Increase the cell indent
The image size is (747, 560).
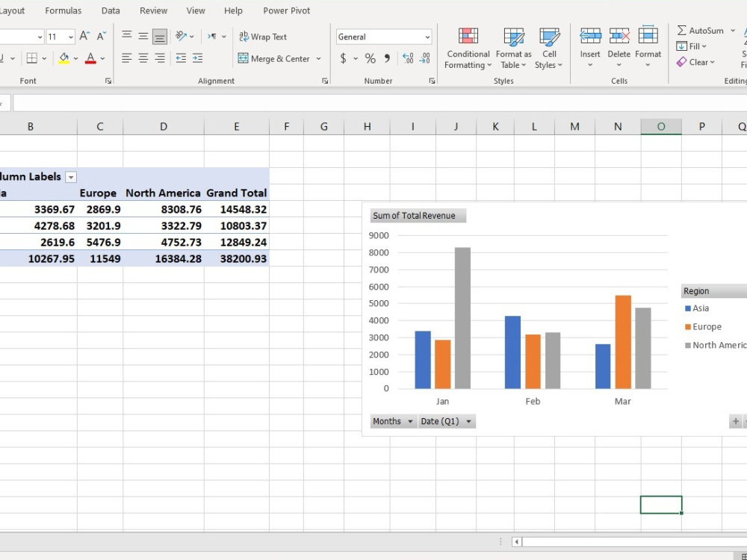(197, 58)
